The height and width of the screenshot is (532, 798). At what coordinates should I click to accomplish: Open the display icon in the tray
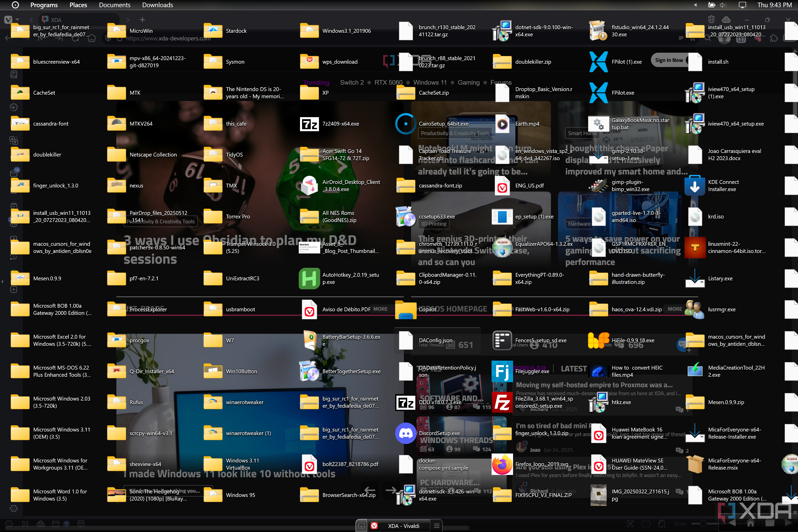tap(742, 5)
